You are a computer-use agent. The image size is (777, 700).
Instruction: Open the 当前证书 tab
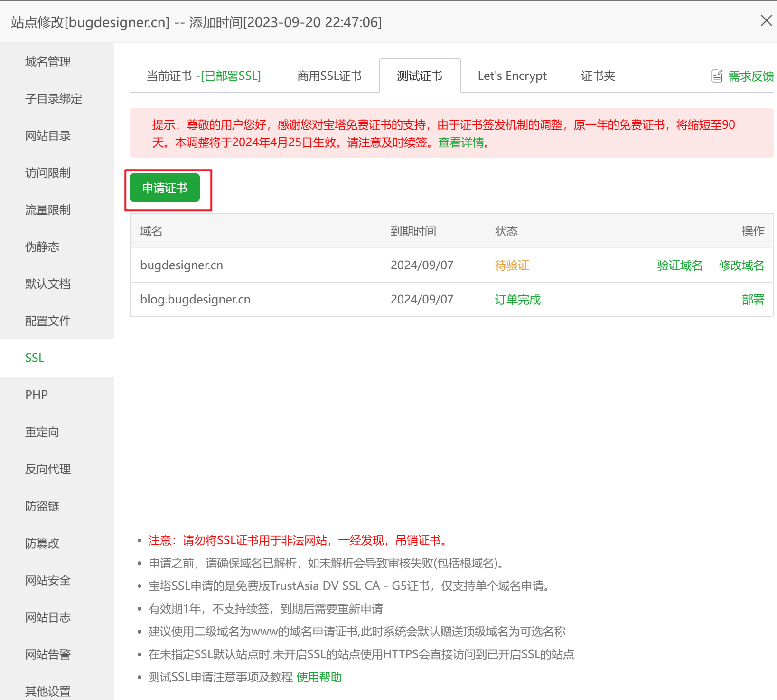(x=204, y=76)
